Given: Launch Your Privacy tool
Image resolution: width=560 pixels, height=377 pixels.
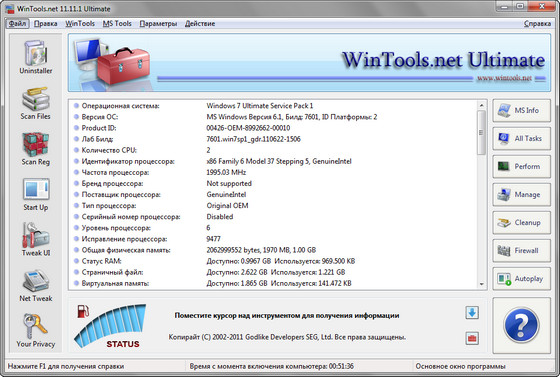Looking at the screenshot, I should (x=35, y=331).
